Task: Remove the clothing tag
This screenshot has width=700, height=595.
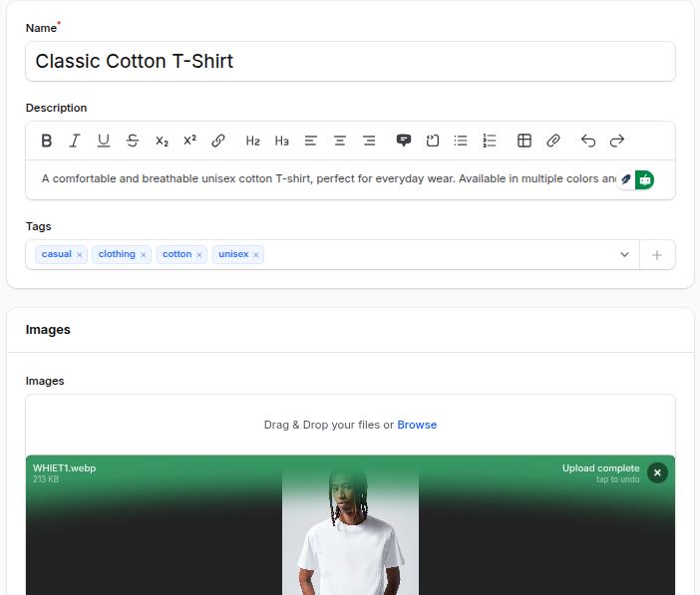Action: click(144, 255)
